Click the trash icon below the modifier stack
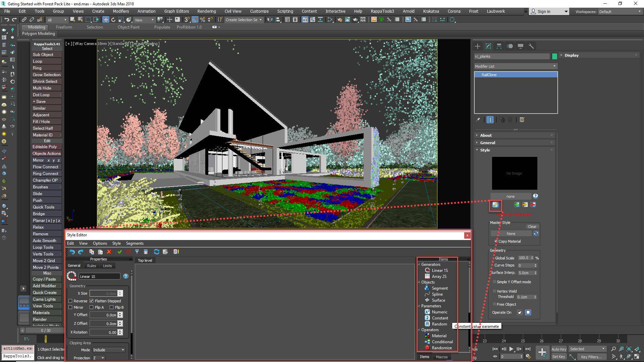 click(510, 119)
